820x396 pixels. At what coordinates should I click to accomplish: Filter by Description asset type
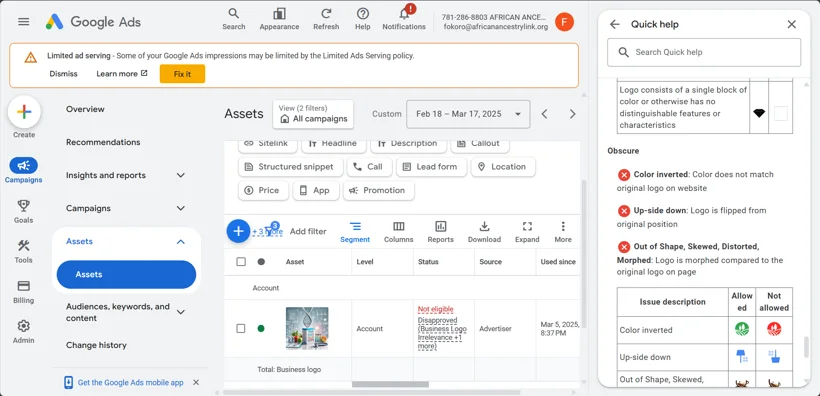point(408,143)
